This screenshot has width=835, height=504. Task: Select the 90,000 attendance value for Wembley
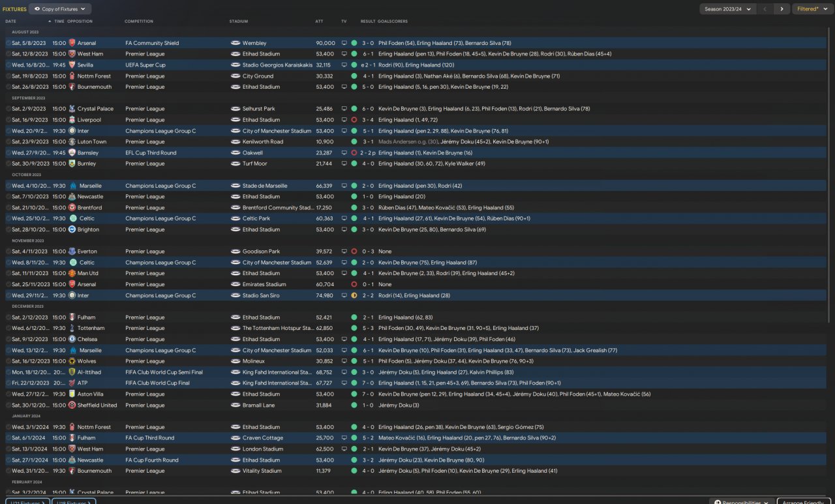point(326,43)
